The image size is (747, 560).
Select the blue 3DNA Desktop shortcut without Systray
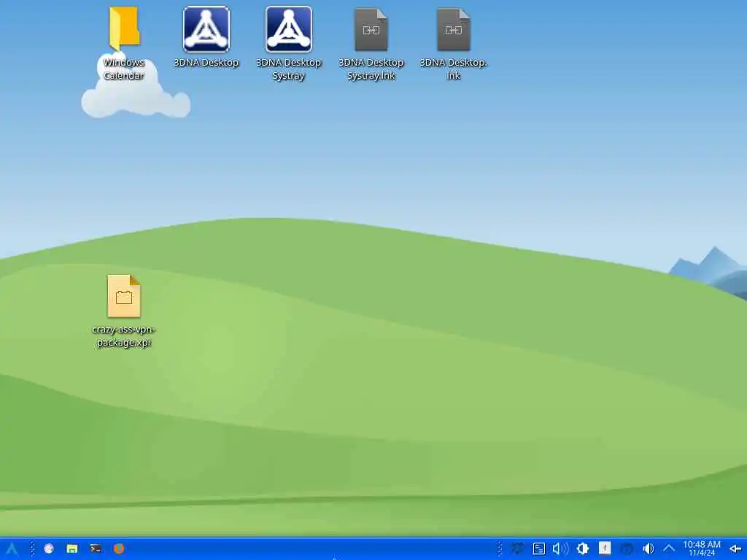206,37
